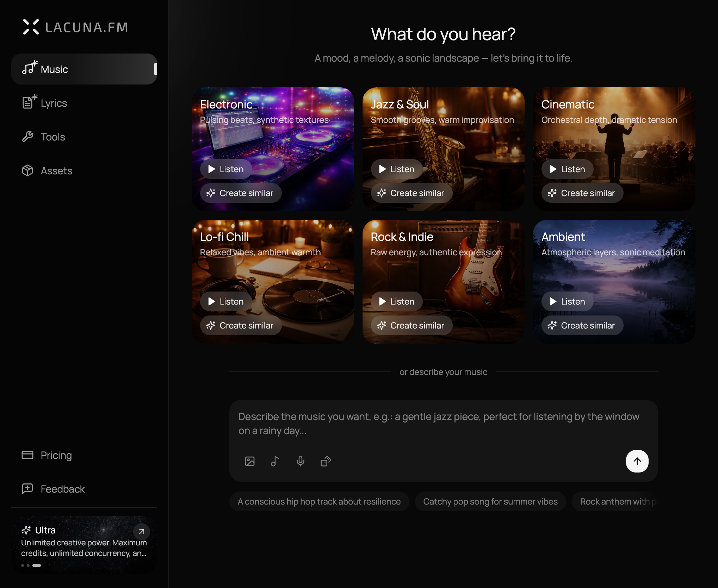Start microphone voice input
718x588 pixels.
301,461
